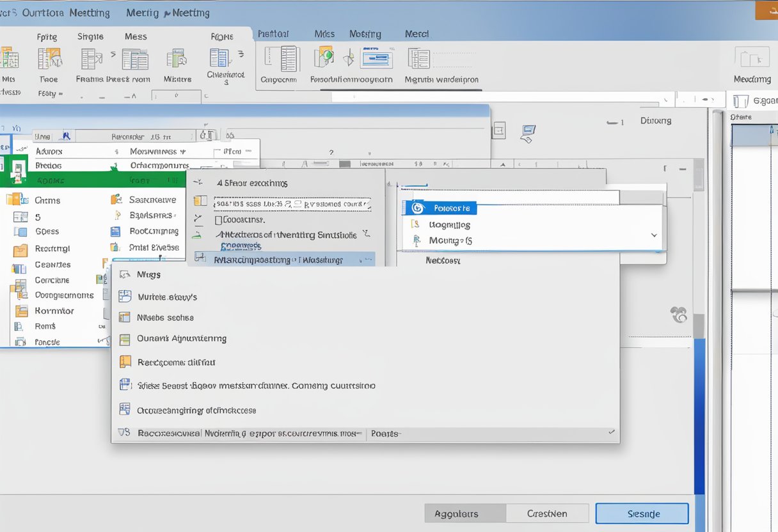This screenshot has height=532, width=778.
Task: Click the orange icon beside Reedgoeme dilfrat
Action: coord(125,362)
